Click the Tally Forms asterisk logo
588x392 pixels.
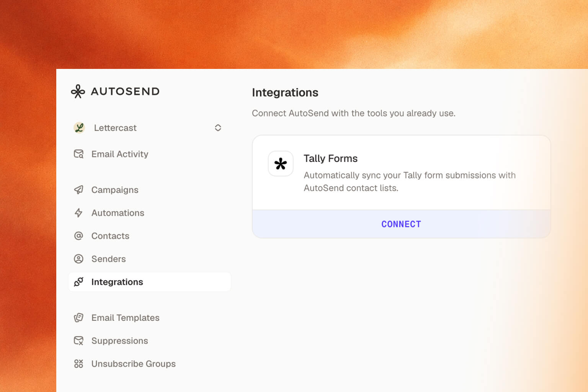click(x=281, y=163)
